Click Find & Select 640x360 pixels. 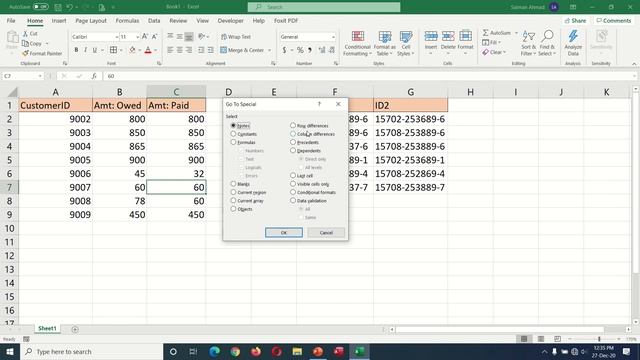click(x=547, y=43)
